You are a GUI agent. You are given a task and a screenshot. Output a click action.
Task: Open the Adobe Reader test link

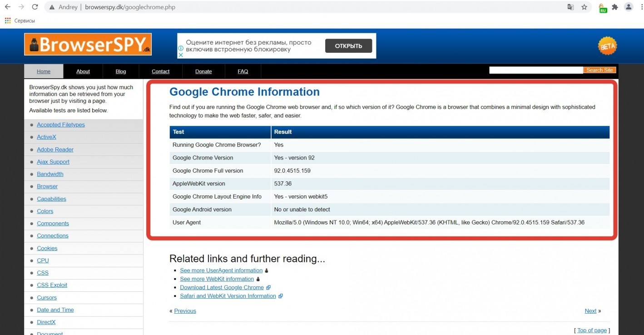click(55, 150)
